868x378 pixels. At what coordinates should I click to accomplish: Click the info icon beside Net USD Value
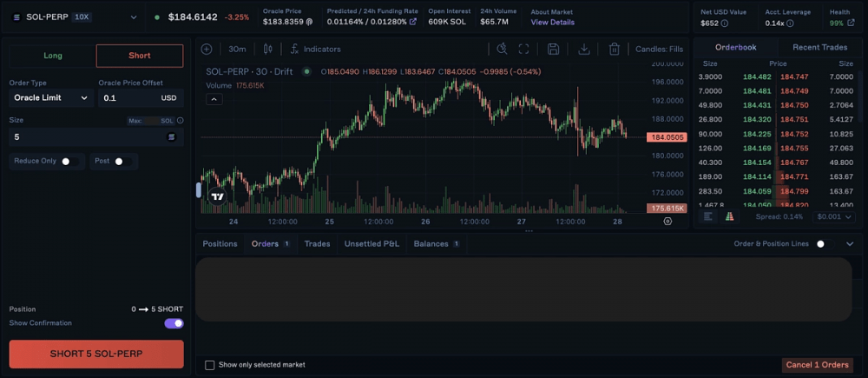click(725, 23)
